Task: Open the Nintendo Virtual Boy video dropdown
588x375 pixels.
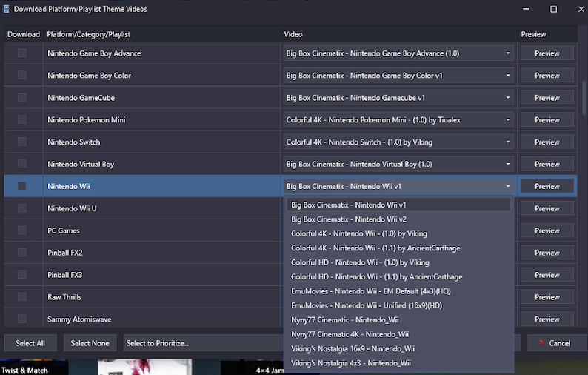Action: (398, 164)
